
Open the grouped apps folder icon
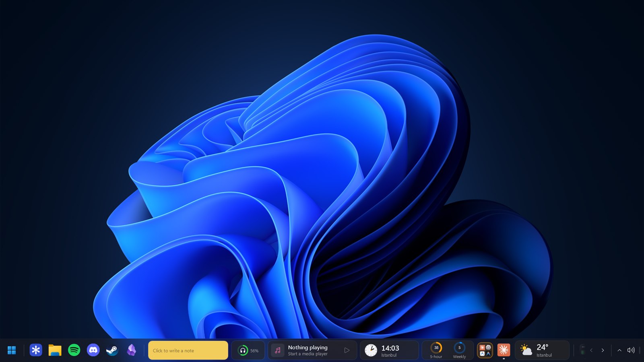485,350
